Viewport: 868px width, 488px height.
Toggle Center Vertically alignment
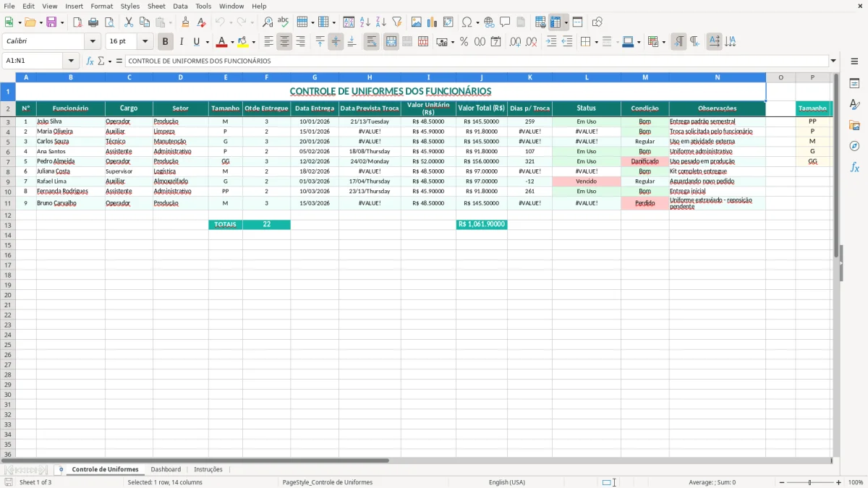[x=336, y=42]
